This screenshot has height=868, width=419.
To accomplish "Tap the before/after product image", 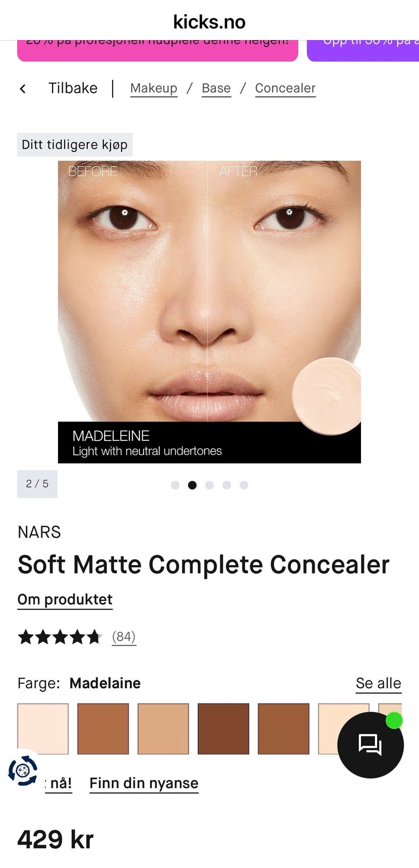I will point(209,312).
